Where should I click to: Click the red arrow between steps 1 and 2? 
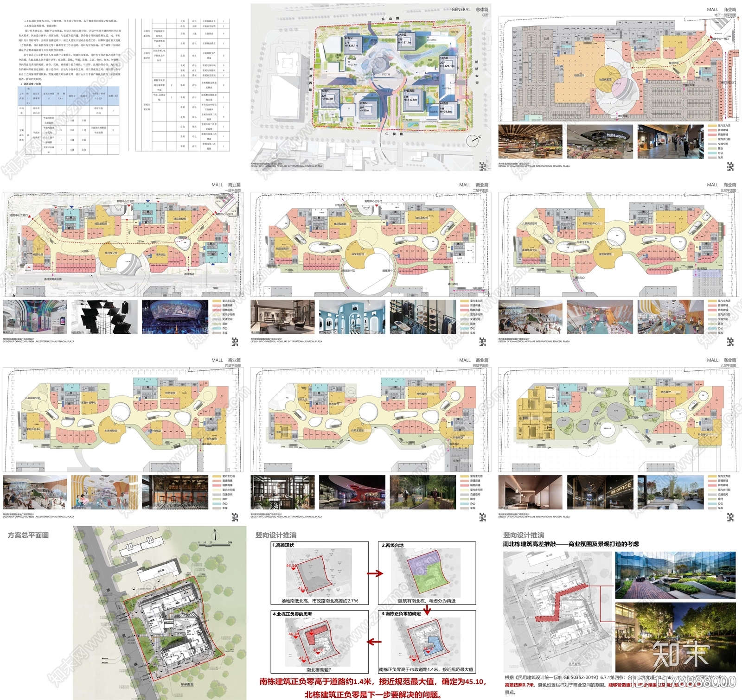(x=375, y=573)
